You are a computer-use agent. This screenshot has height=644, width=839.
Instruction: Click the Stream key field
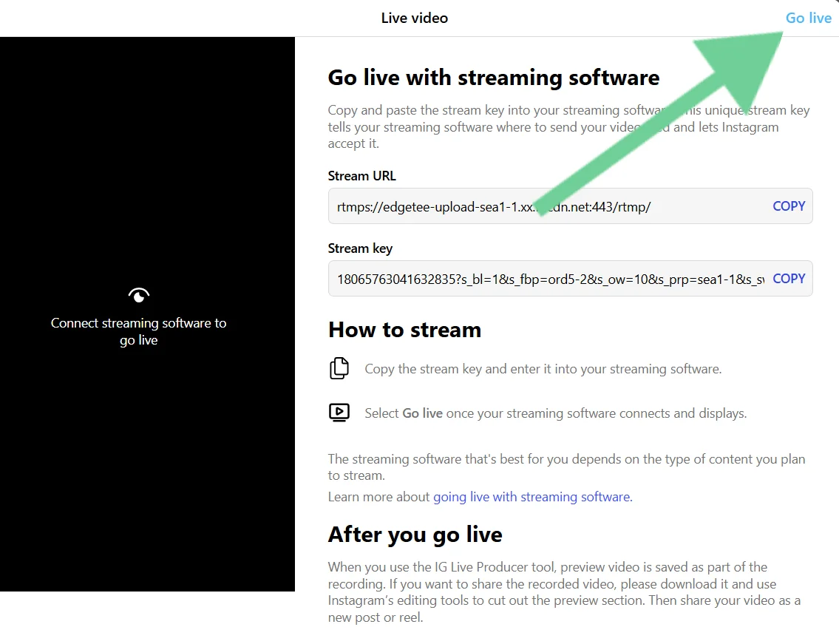click(x=571, y=278)
